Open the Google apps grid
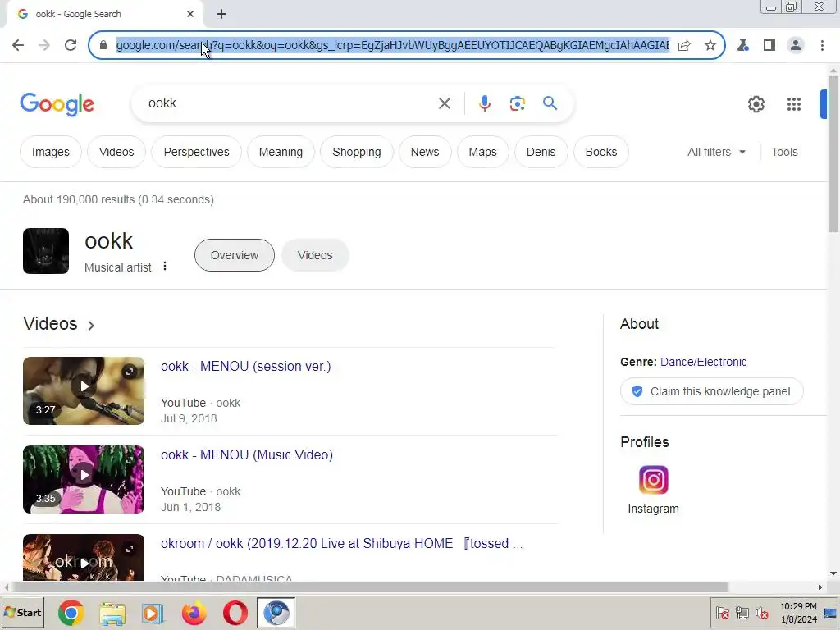Screen dimensions: 840x630 [x=794, y=104]
